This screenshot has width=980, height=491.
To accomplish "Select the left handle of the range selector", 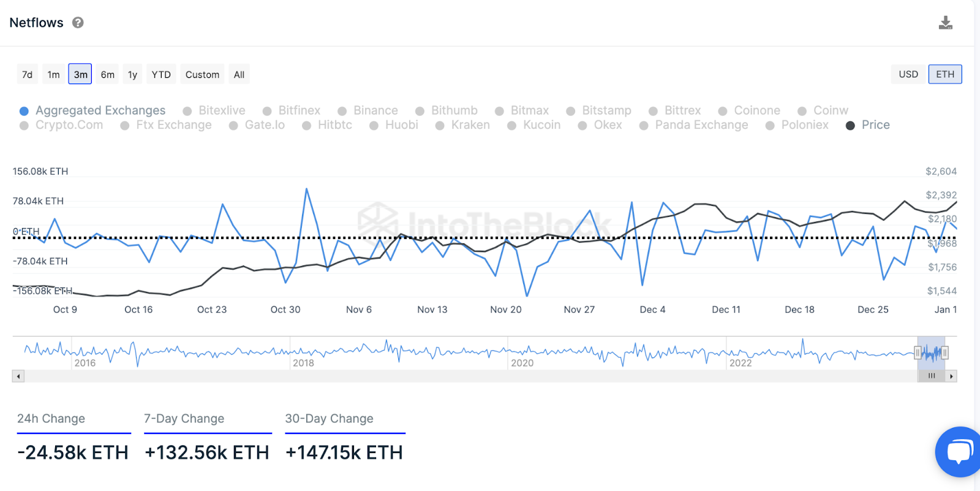I will click(x=918, y=352).
